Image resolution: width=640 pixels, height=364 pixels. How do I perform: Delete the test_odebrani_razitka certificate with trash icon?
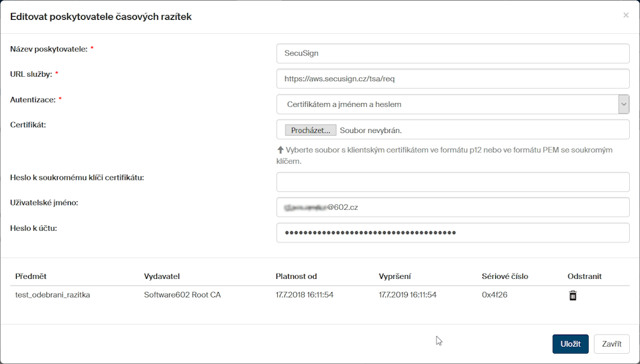click(x=573, y=295)
